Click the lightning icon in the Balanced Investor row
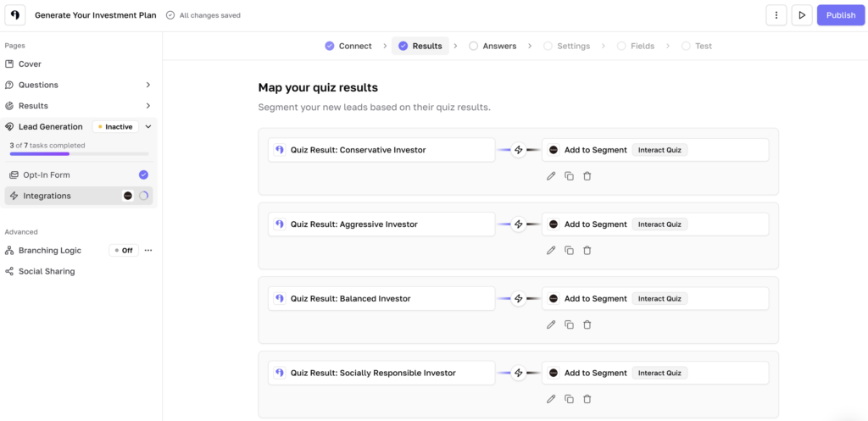 (x=518, y=299)
